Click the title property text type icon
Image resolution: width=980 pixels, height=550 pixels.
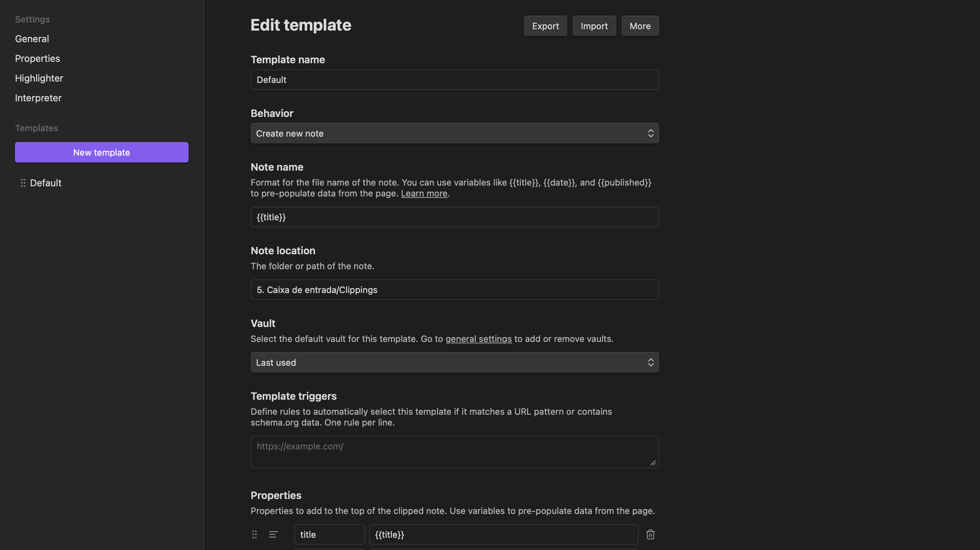coord(273,534)
